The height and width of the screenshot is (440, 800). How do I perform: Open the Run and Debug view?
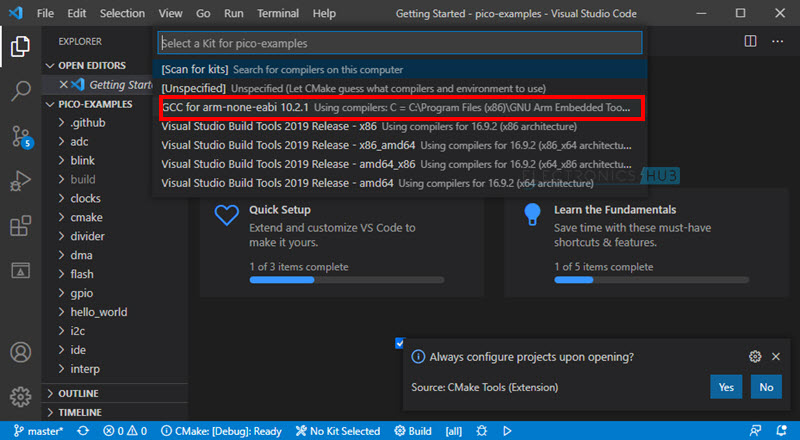(x=21, y=182)
